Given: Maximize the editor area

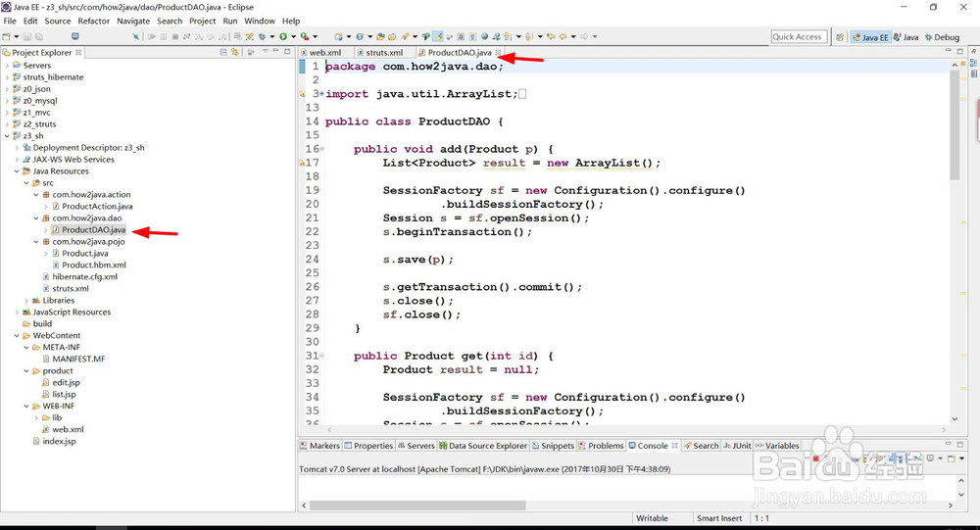Looking at the screenshot, I should tap(960, 51).
